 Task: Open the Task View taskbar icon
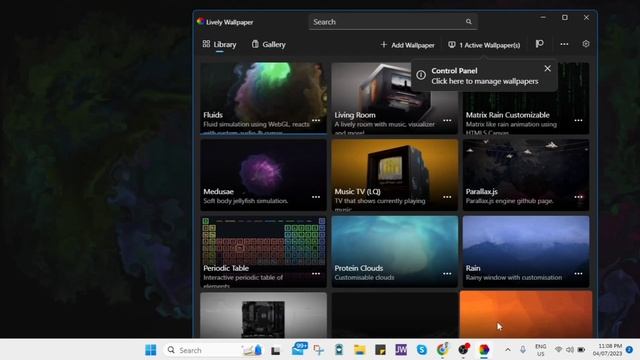click(x=276, y=350)
